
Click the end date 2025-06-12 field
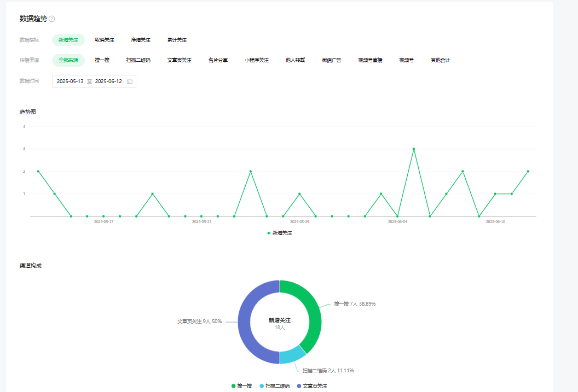[108, 81]
